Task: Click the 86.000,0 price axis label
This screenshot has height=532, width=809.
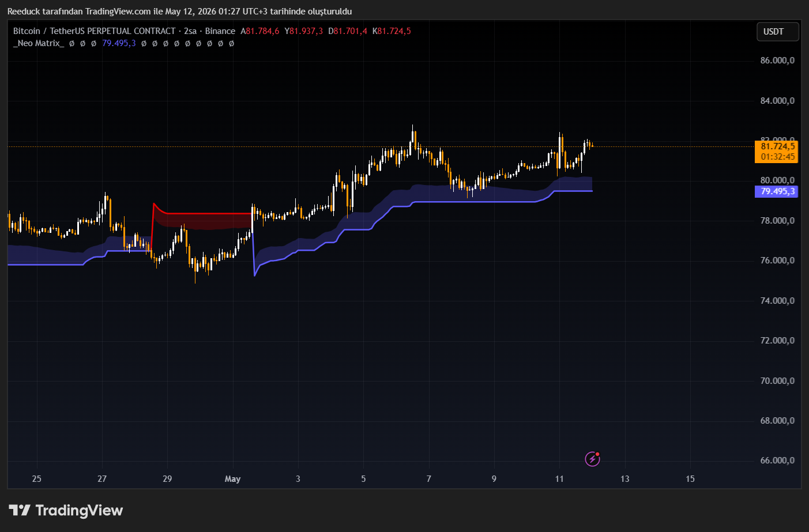Action: click(x=777, y=61)
